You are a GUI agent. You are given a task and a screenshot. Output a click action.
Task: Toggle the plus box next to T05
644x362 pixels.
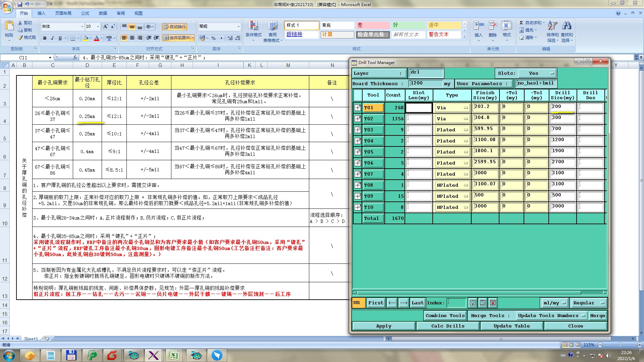click(358, 152)
